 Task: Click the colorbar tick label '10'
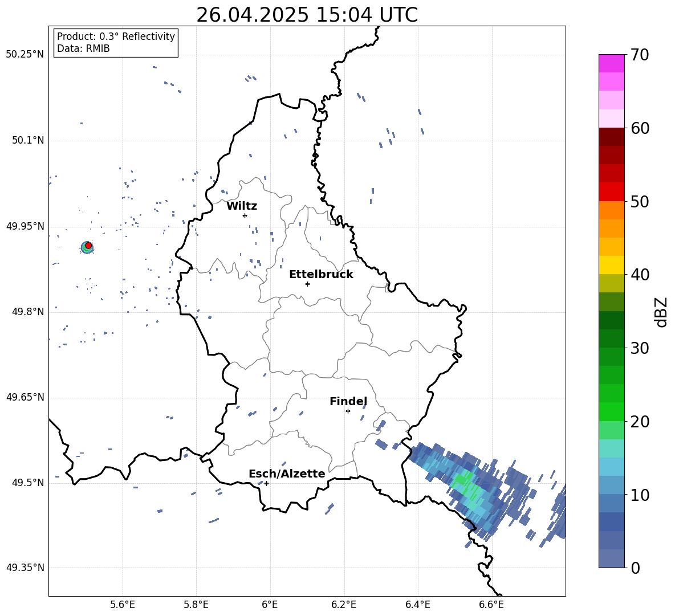pyautogui.click(x=640, y=495)
